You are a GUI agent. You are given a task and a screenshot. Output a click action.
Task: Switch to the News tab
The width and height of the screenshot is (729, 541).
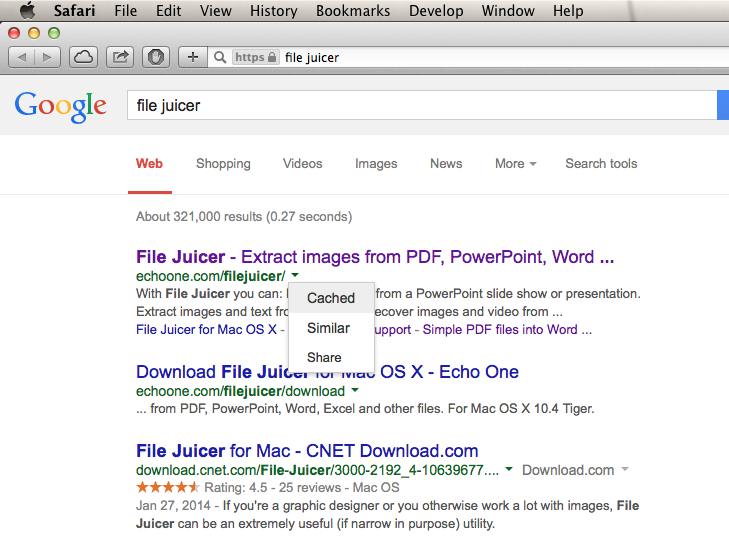pos(446,164)
